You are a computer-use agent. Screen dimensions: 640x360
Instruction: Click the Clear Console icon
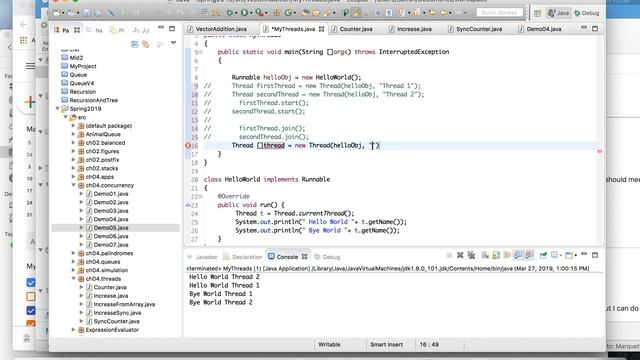485,255
